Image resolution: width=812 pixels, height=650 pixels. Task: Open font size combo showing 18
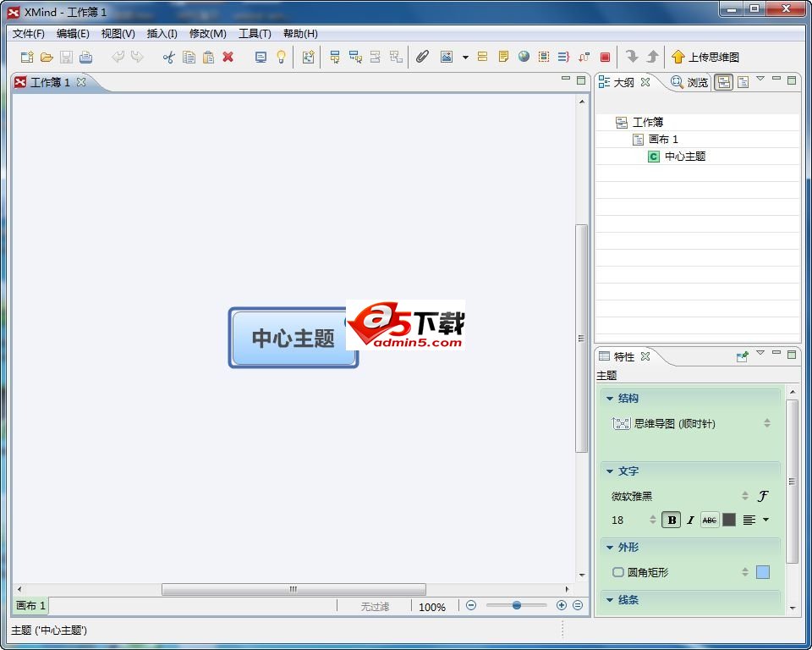point(634,520)
